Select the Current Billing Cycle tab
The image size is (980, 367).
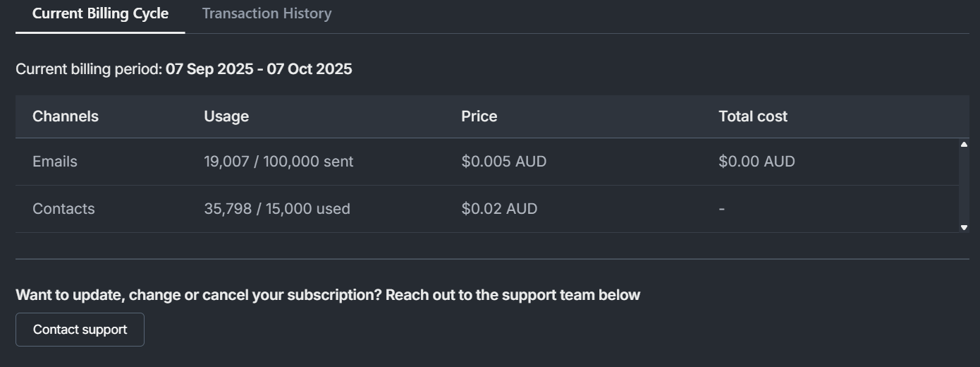coord(100,13)
